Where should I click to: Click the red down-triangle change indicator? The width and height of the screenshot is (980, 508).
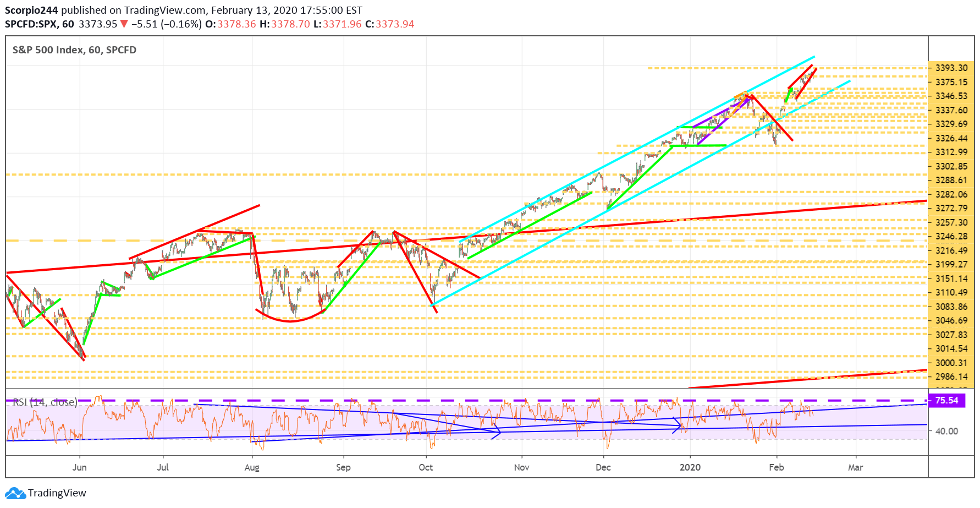click(x=124, y=24)
